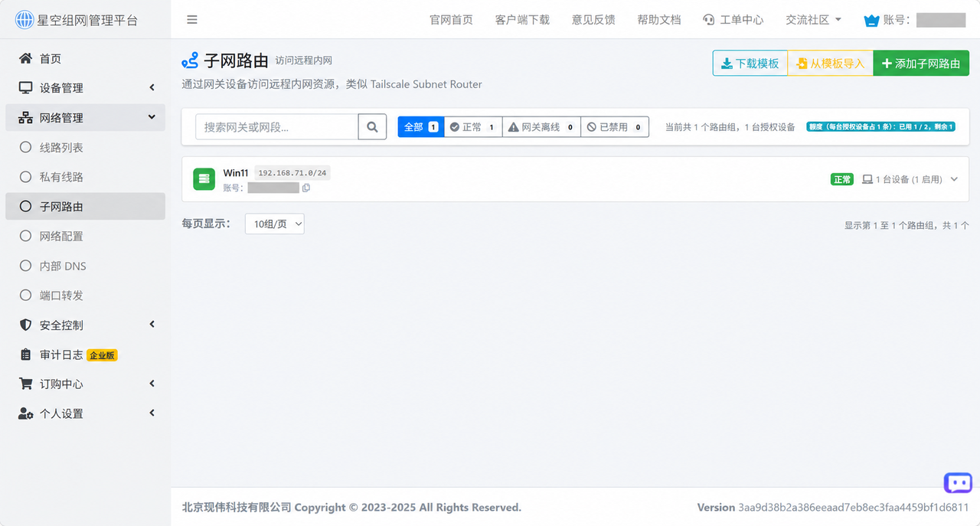This screenshot has width=980, height=526.
Task: Expand the 安全控制 submenu chevron
Action: click(152, 325)
